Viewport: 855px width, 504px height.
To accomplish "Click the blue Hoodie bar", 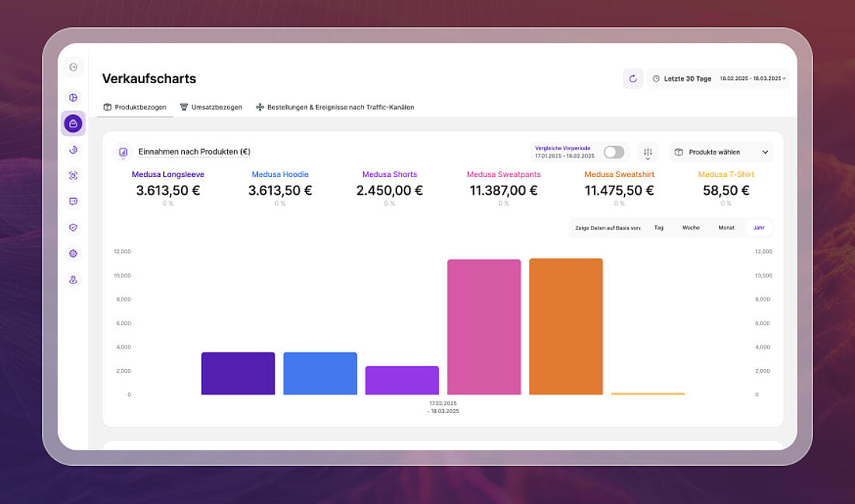I will tap(320, 374).
